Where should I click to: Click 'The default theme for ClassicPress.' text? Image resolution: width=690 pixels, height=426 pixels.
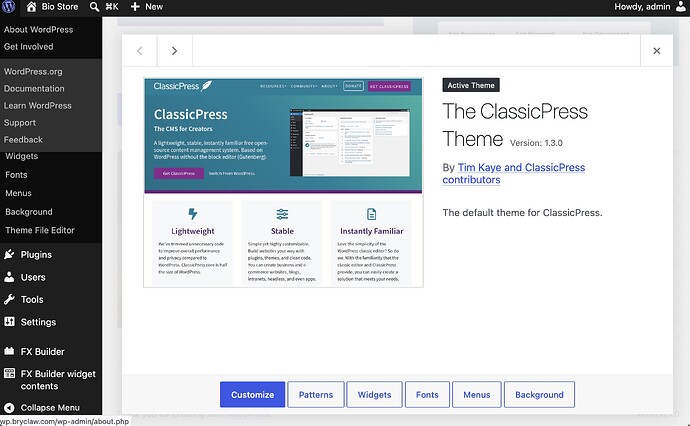pyautogui.click(x=522, y=213)
